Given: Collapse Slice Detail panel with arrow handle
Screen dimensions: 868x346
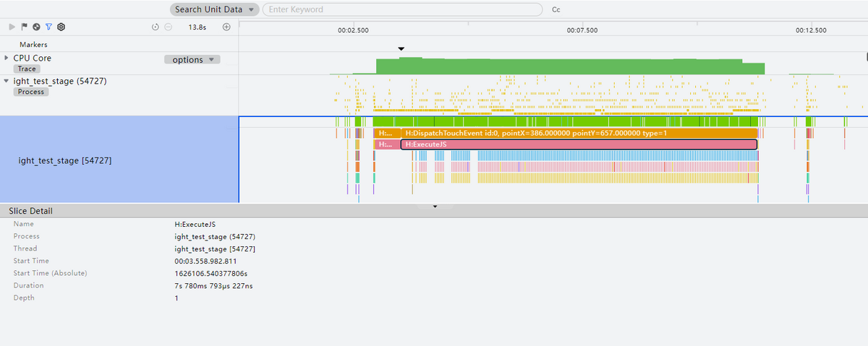Looking at the screenshot, I should click(x=435, y=207).
